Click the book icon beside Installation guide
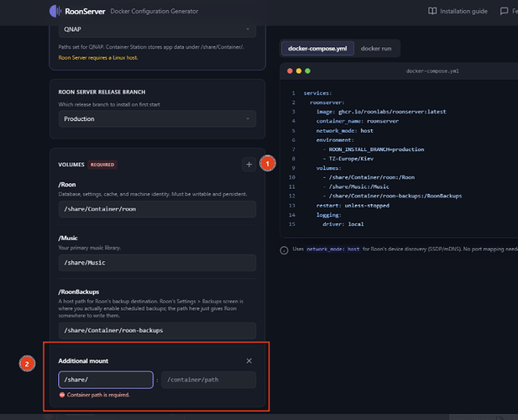Screen dimensions: 518x420 [x=432, y=11]
